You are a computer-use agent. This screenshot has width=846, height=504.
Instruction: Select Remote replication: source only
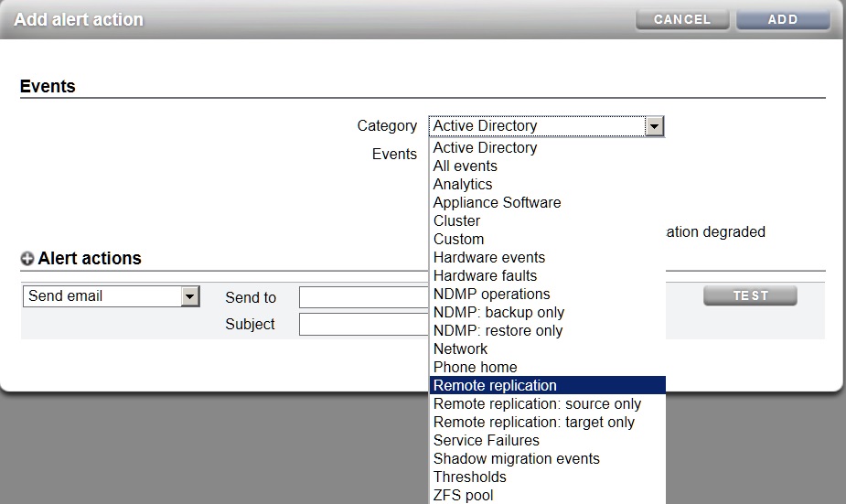tap(548, 403)
